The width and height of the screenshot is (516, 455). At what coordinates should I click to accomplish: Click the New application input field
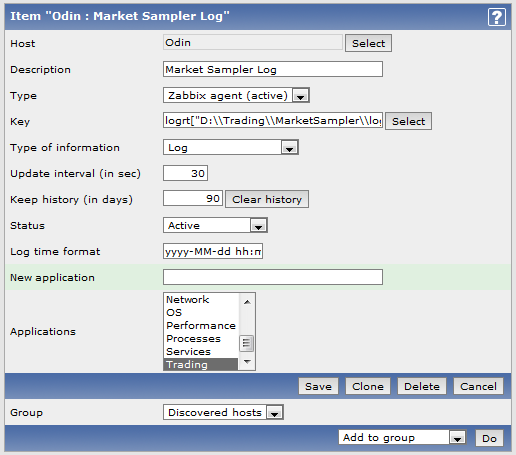point(273,277)
